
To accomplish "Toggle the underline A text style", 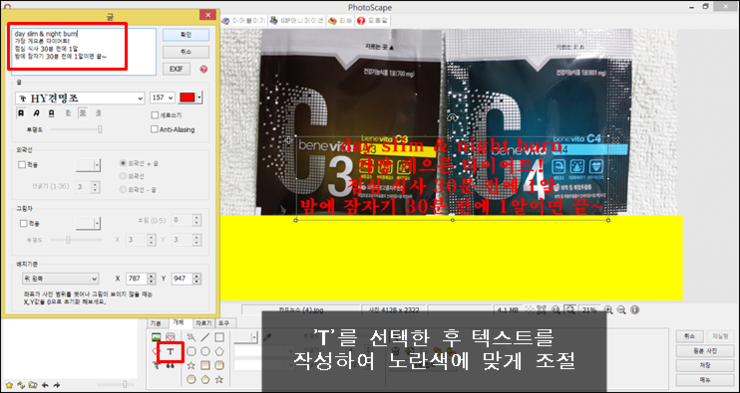I will tap(51, 113).
